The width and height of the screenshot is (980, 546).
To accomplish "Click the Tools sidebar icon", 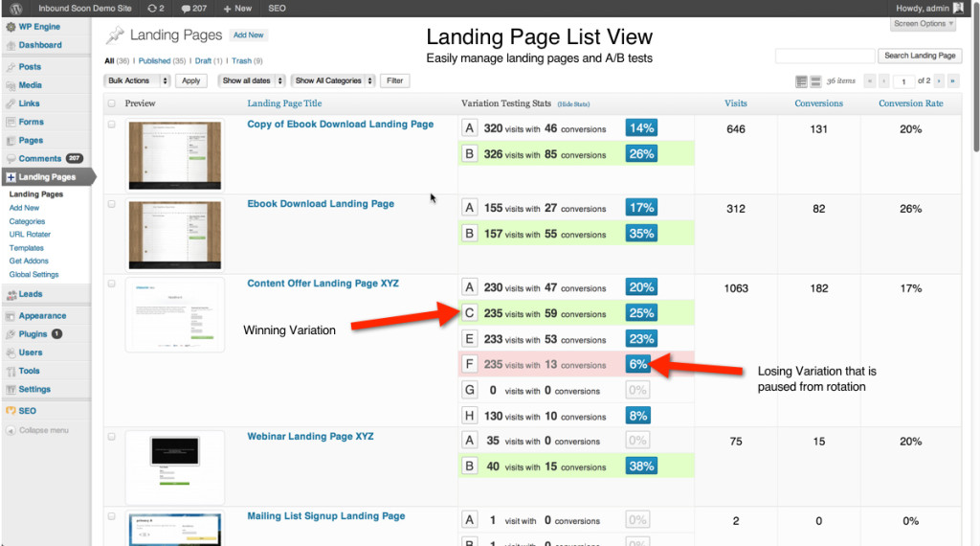I will 11,371.
